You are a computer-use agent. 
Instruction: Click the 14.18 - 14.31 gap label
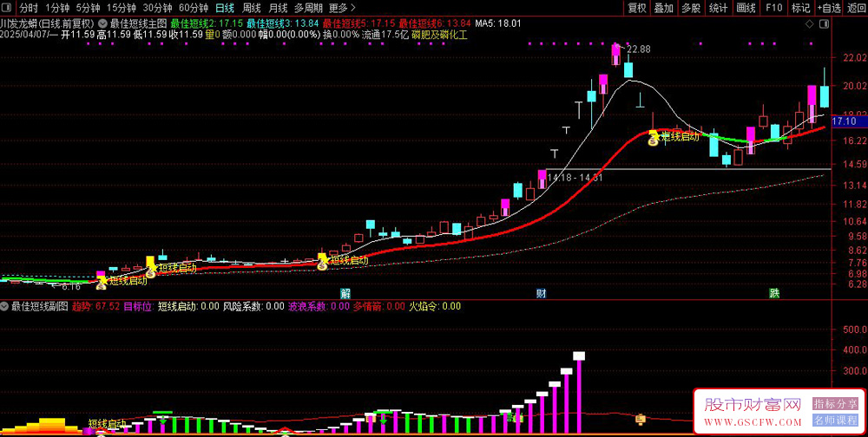(x=575, y=178)
